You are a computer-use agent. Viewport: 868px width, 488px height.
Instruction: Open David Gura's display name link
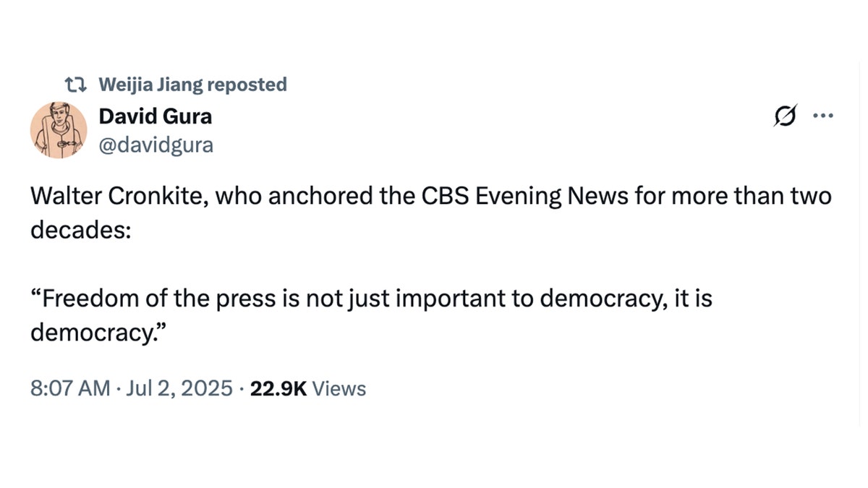coord(155,116)
